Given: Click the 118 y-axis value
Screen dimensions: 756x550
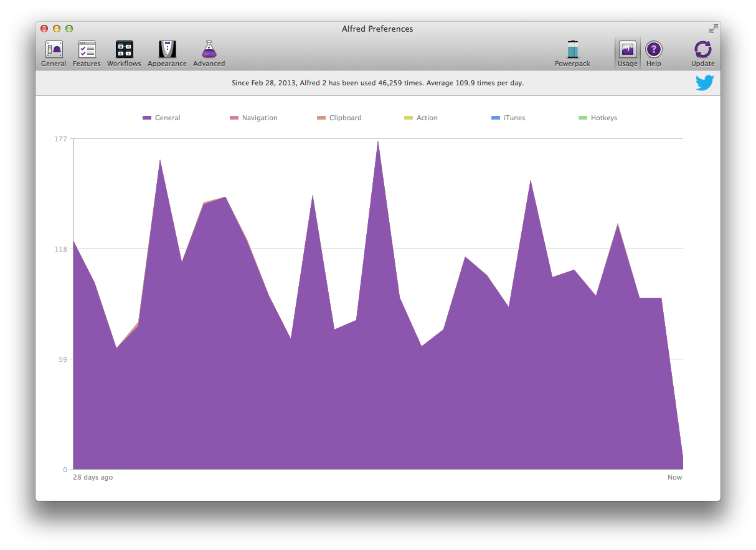Looking at the screenshot, I should (x=61, y=249).
